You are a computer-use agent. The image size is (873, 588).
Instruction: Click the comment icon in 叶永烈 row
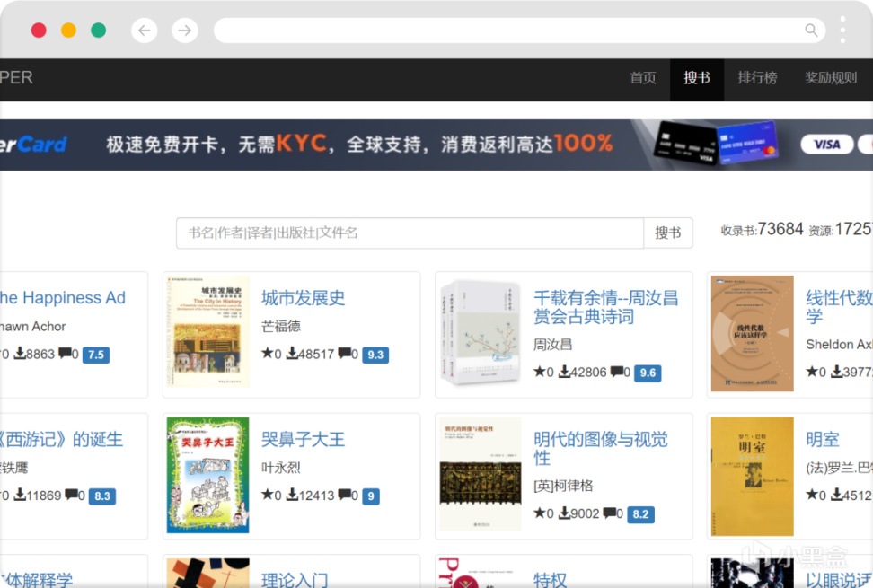pos(345,495)
